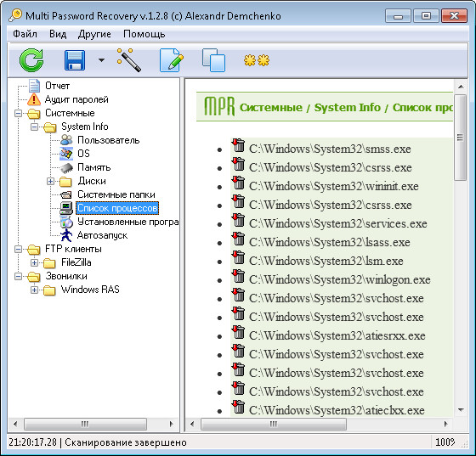476x456 pixels.
Task: Click the blue floppy disk save icon
Action: click(75, 60)
